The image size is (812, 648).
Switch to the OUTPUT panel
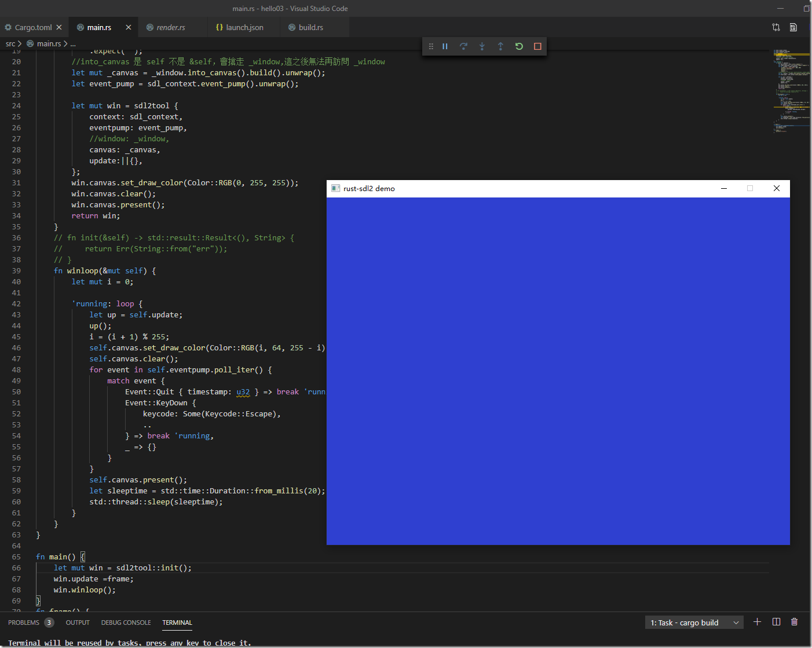(78, 623)
